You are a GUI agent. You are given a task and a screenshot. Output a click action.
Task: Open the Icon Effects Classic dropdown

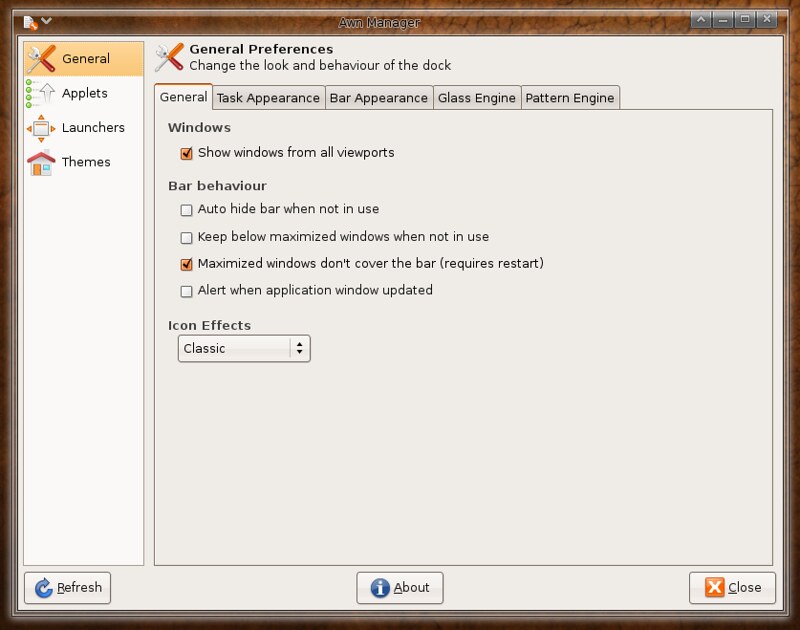[244, 348]
